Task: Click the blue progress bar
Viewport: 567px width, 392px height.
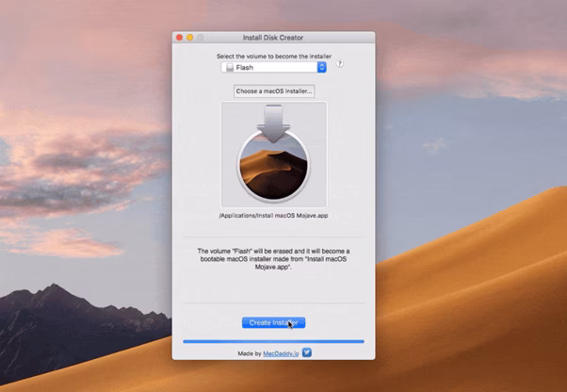Action: 274,341
